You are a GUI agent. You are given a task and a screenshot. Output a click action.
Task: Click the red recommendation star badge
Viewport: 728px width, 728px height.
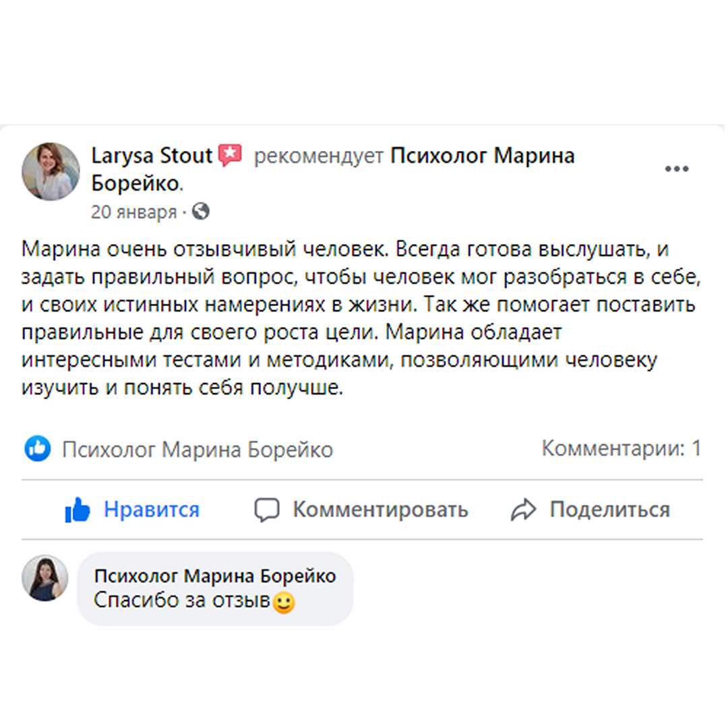(x=231, y=156)
